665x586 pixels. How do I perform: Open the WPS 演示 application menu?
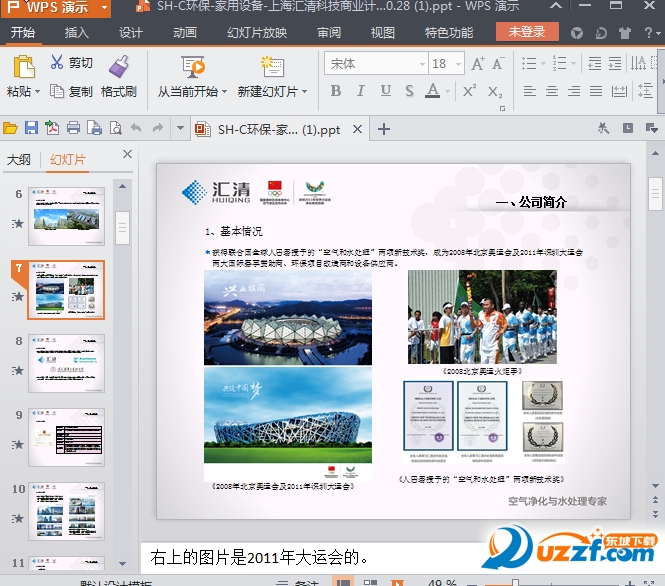tap(56, 8)
